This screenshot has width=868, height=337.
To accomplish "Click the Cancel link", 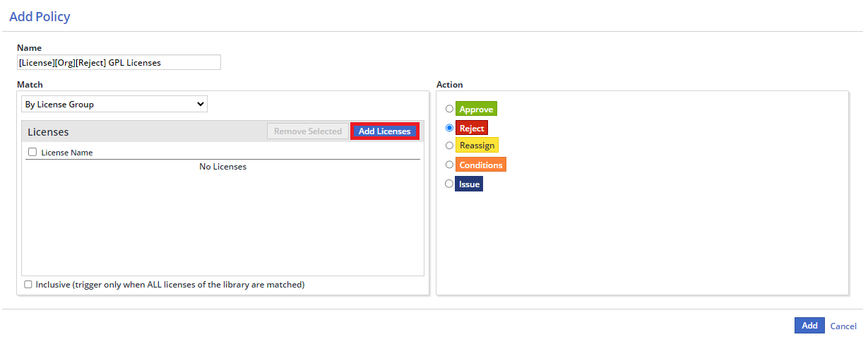I will (843, 326).
